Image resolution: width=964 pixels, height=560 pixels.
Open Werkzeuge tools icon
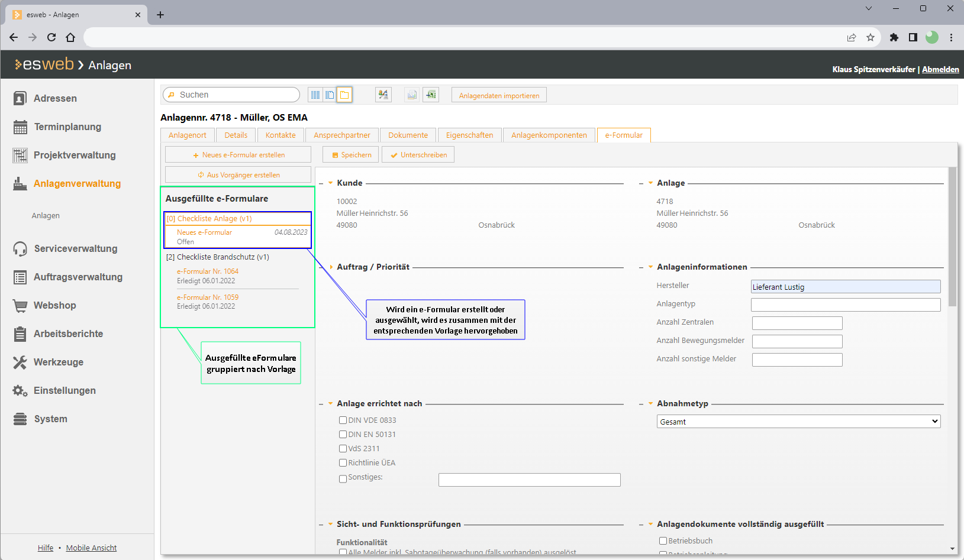(20, 362)
